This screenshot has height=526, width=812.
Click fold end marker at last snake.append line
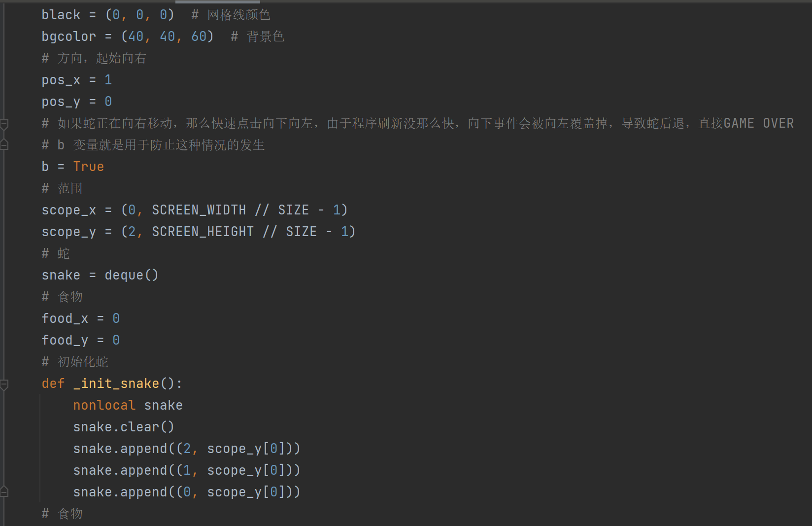(x=4, y=492)
